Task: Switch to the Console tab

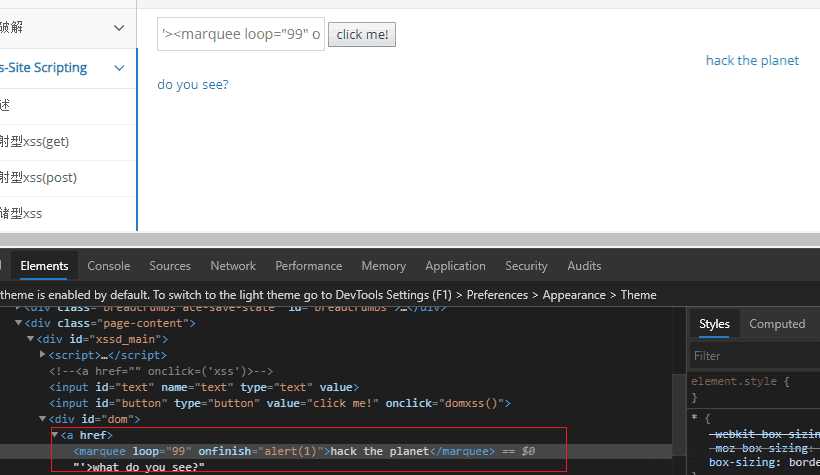Action: tap(109, 266)
